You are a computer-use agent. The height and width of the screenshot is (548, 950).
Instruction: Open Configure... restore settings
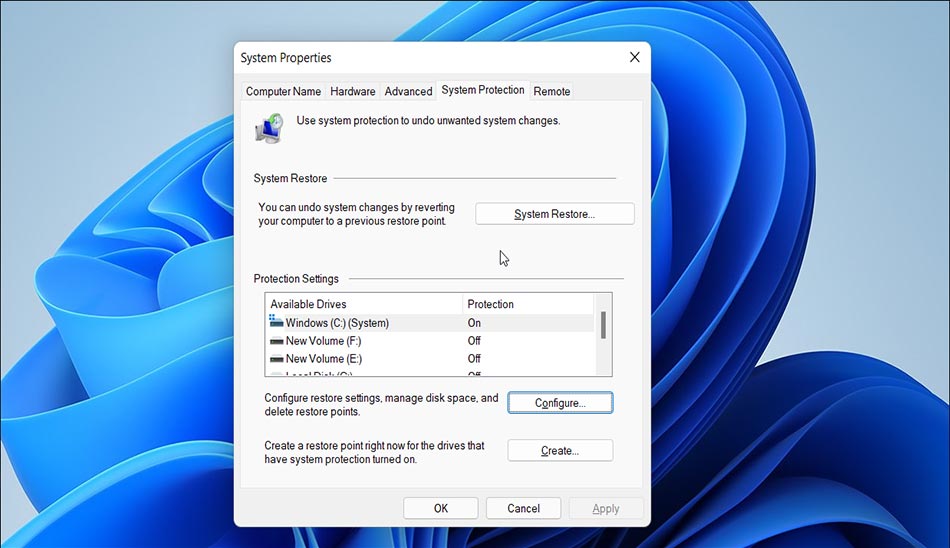(x=559, y=403)
